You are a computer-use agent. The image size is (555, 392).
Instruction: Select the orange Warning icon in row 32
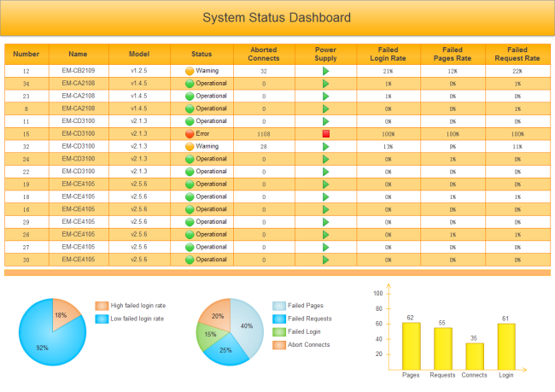click(190, 147)
